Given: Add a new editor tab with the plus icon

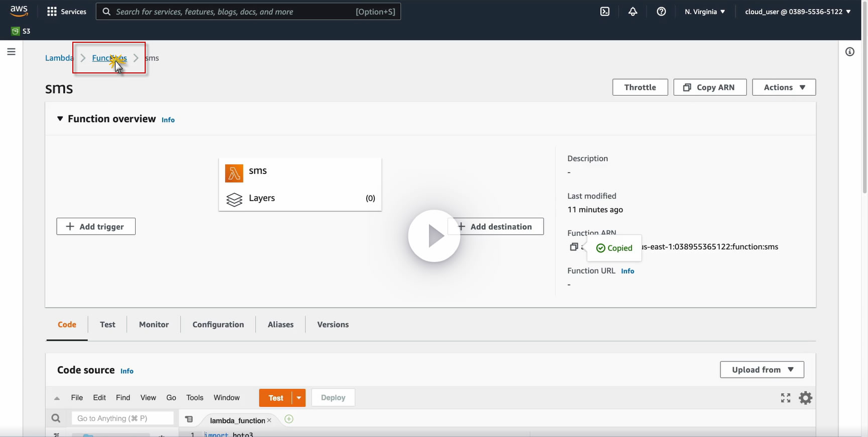Looking at the screenshot, I should (289, 419).
